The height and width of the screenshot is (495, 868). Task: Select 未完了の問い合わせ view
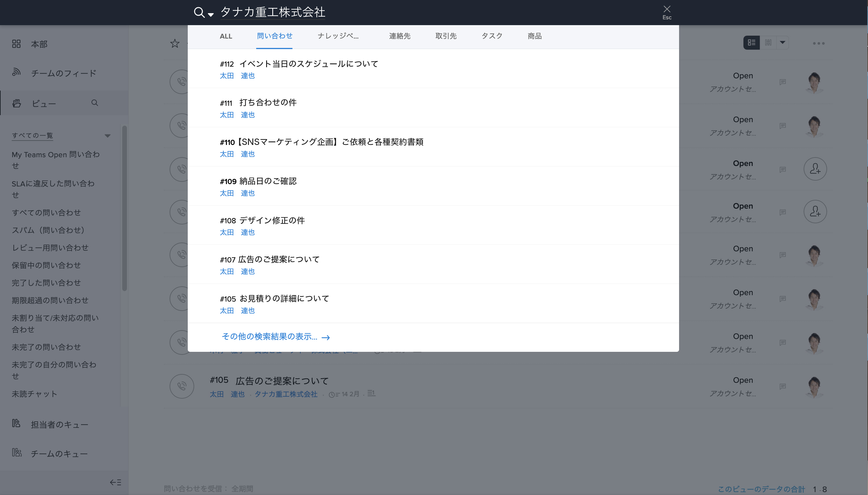(46, 347)
